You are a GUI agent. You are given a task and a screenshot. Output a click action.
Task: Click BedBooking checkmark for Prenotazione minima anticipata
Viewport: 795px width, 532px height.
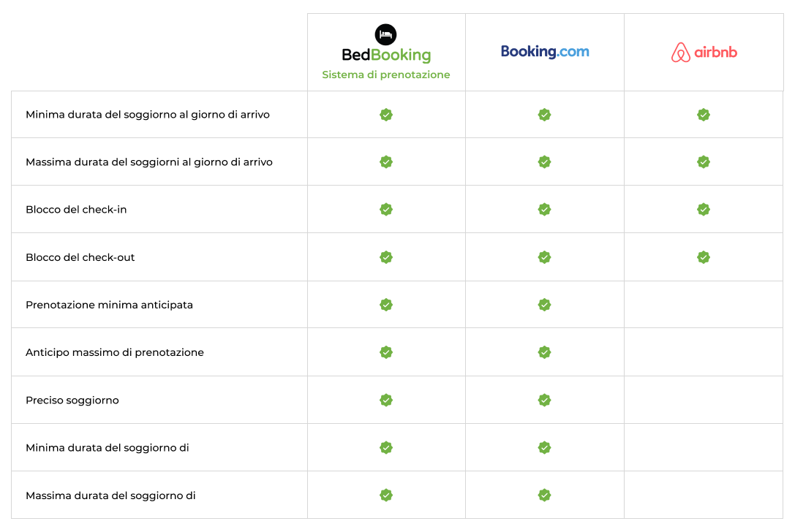[x=386, y=305]
